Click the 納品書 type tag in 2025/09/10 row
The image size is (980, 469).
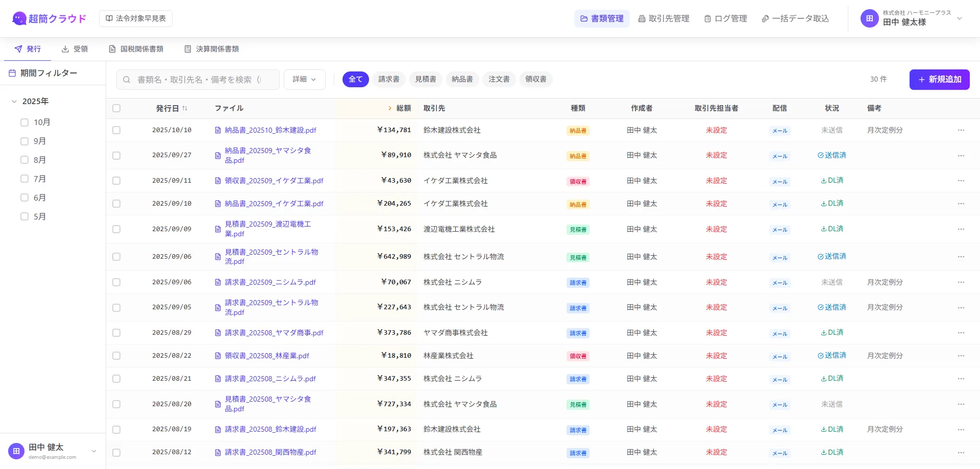[x=578, y=205]
